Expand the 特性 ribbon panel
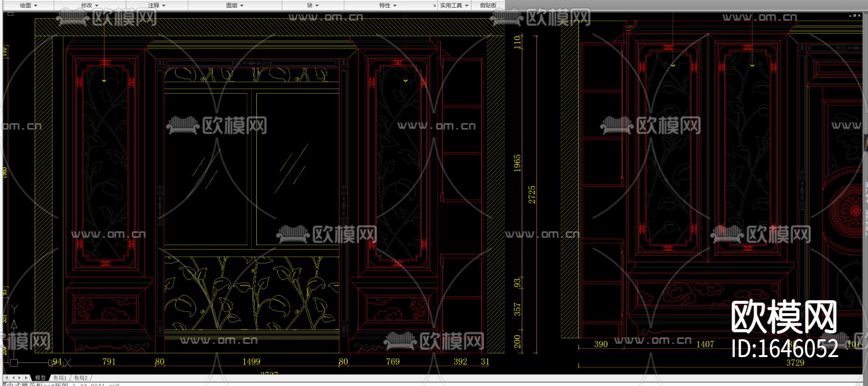This screenshot has width=868, height=386. (388, 5)
